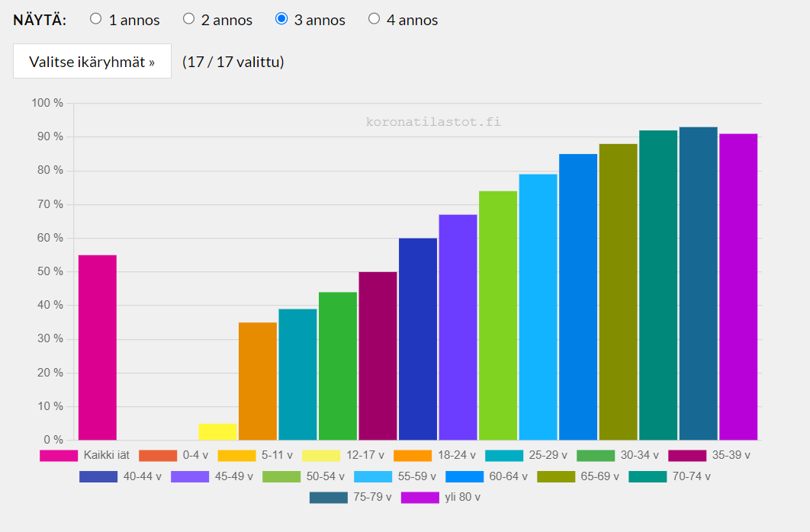Click the lime green 50-54 v bar
The image size is (810, 532).
point(498,316)
